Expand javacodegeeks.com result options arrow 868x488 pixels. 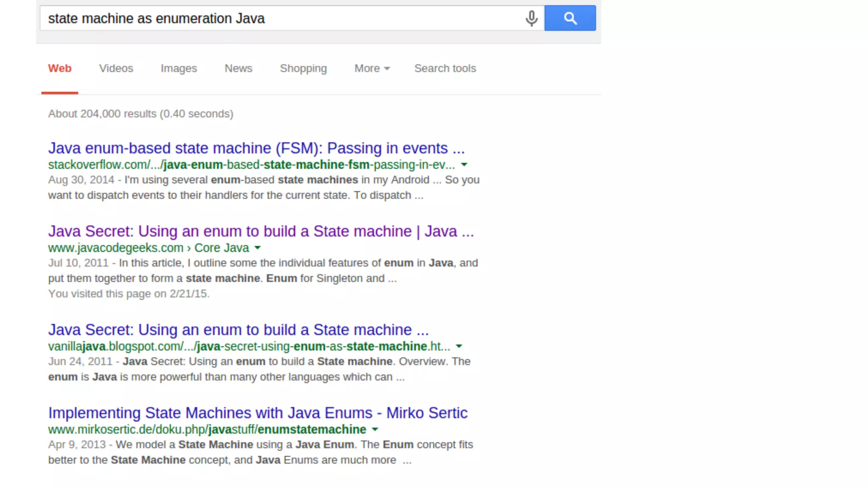[257, 248]
